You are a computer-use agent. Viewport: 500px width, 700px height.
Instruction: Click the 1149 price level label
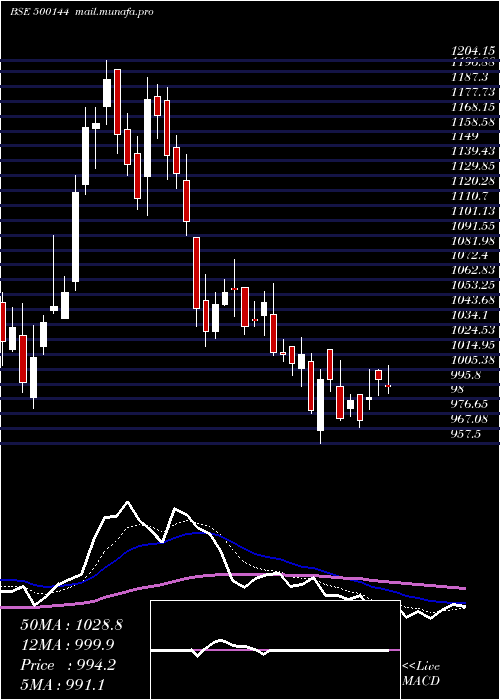pos(465,136)
